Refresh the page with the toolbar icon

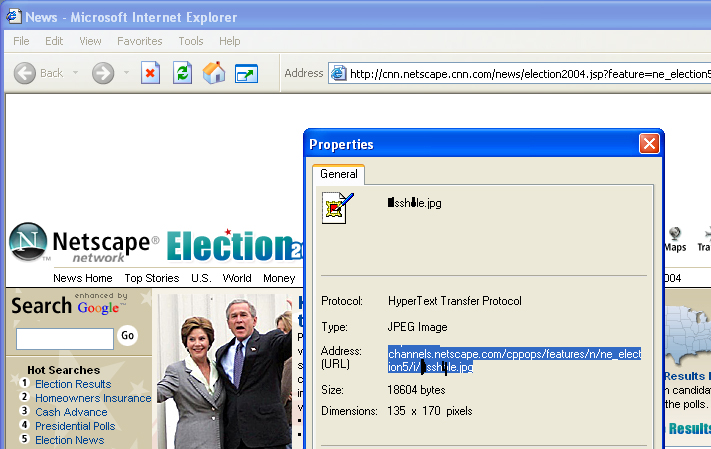coord(182,73)
